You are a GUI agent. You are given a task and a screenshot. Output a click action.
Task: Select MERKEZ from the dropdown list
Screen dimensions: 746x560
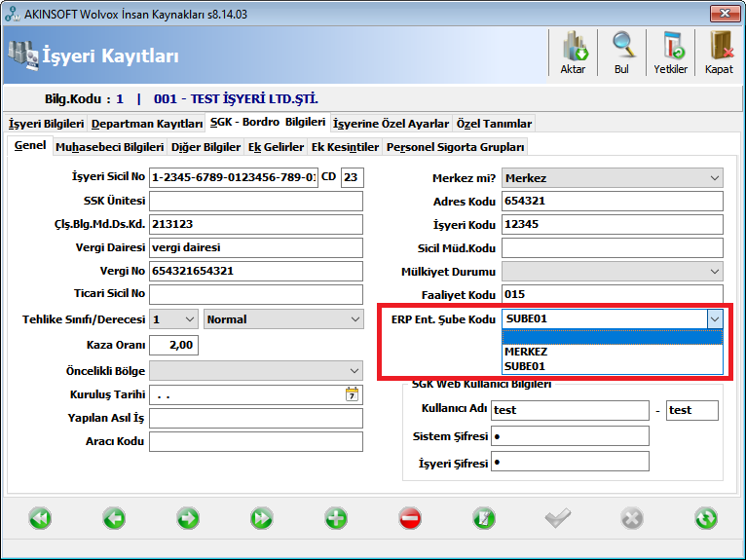tap(613, 352)
